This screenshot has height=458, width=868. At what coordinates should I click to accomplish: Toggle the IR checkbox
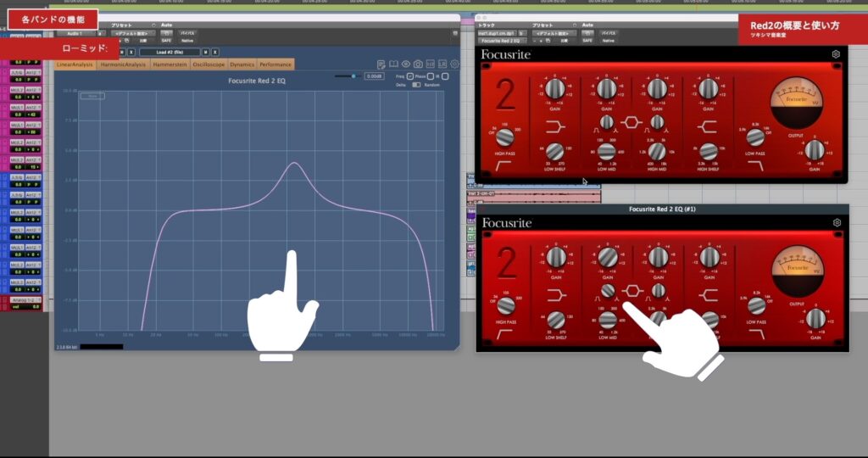click(445, 76)
